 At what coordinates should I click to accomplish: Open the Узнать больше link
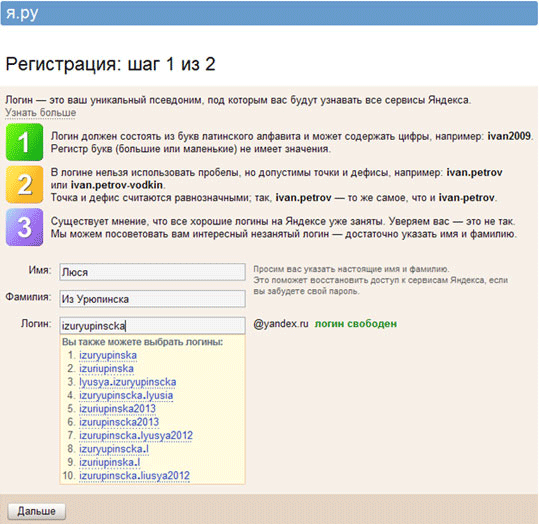point(41,112)
